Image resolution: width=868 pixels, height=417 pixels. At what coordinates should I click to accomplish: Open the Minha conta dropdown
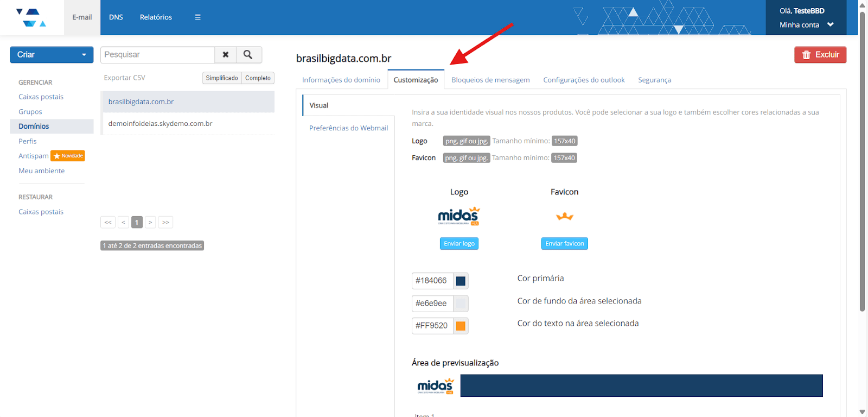806,25
